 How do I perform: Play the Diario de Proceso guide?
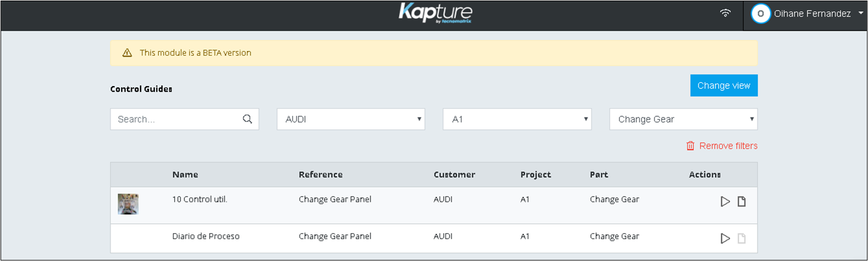[725, 239]
